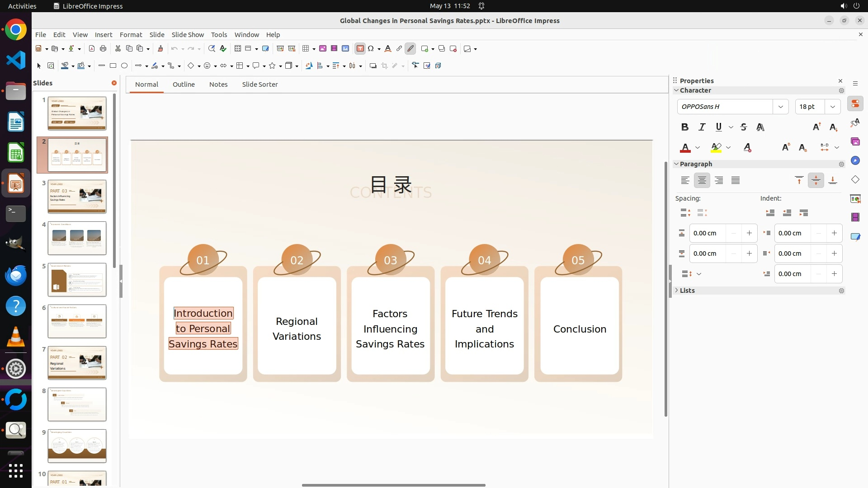Increase the above paragraph spacing value

749,233
